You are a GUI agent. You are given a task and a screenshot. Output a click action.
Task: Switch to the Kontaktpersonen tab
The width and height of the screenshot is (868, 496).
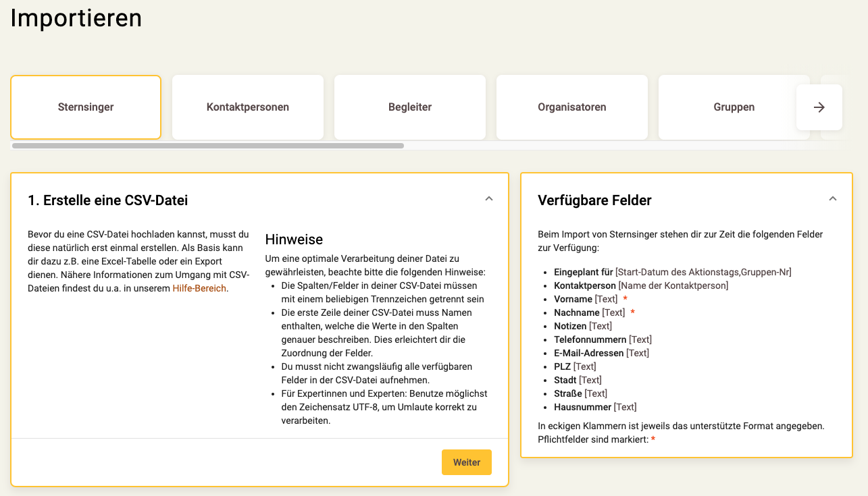coord(248,107)
